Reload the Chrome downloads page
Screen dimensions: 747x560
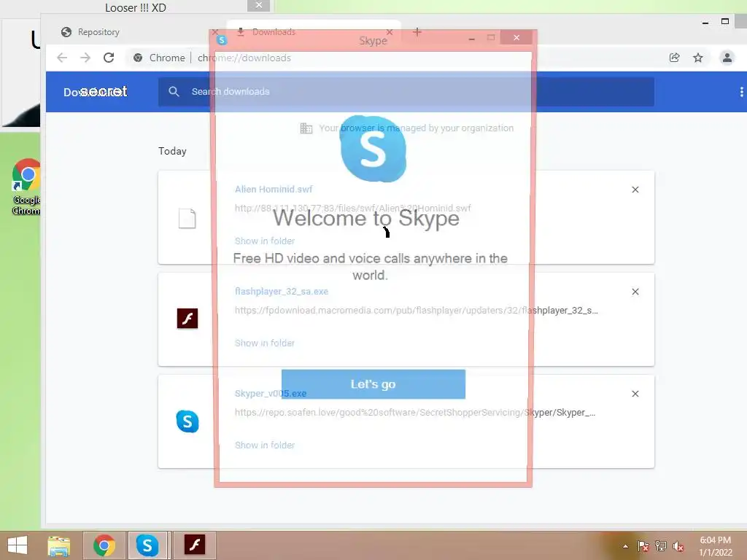click(x=109, y=58)
